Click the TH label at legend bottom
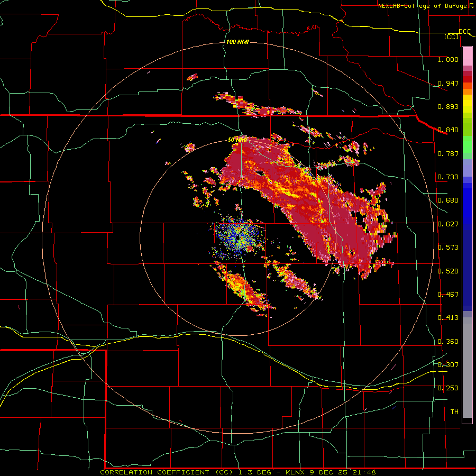The height and width of the screenshot is (476, 476). coord(454,412)
